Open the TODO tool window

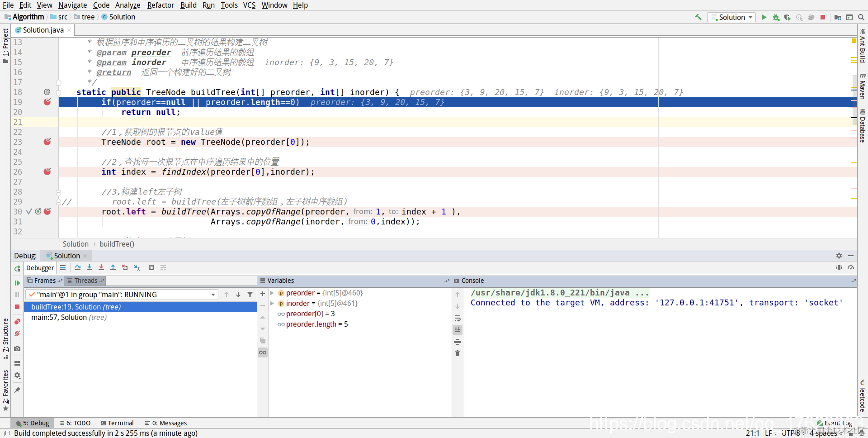(75, 423)
